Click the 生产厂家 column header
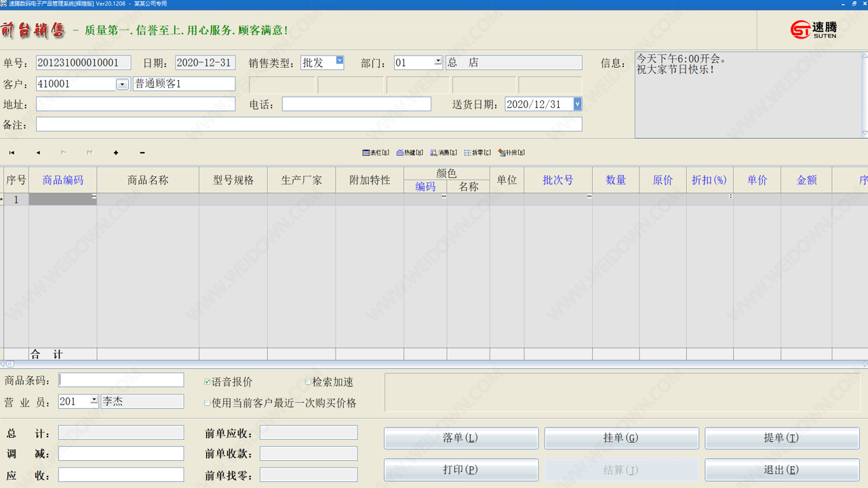 [x=302, y=180]
